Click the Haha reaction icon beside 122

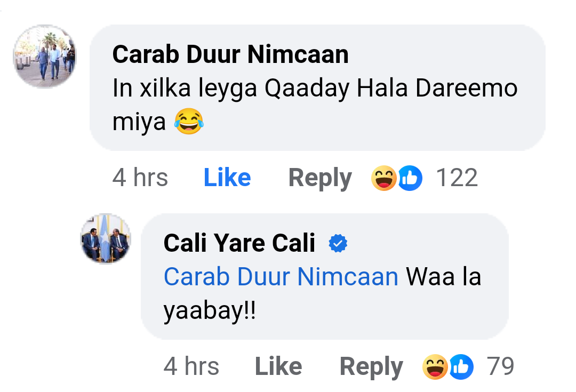[x=383, y=178]
